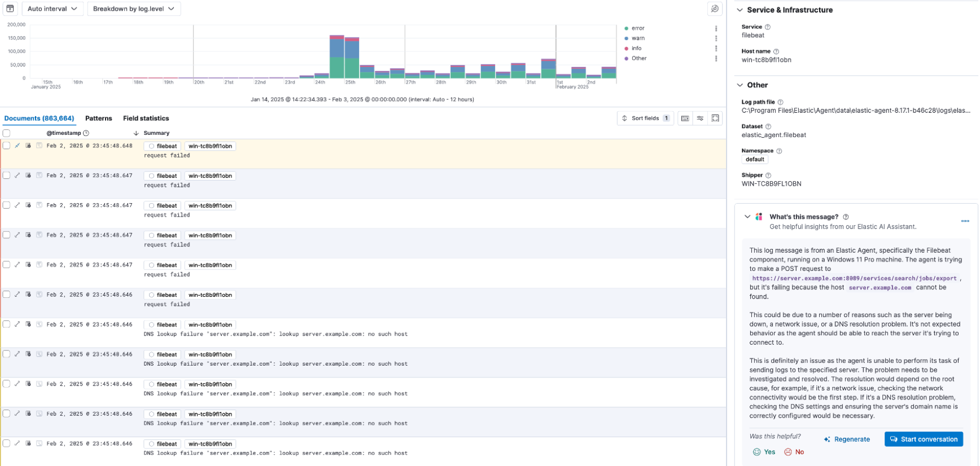Tick the checkbox for the second log row
Image resolution: width=980 pixels, height=466 pixels.
click(x=7, y=175)
